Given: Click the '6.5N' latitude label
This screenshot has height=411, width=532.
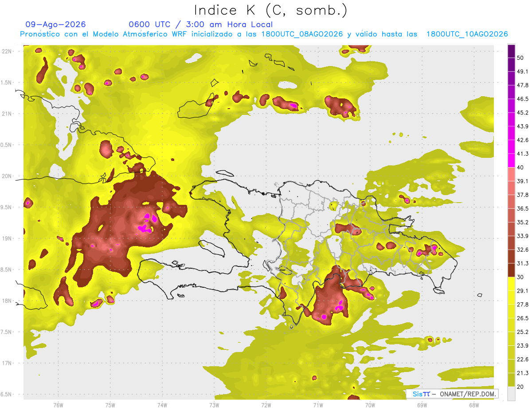Looking at the screenshot, I should click(x=7, y=395).
